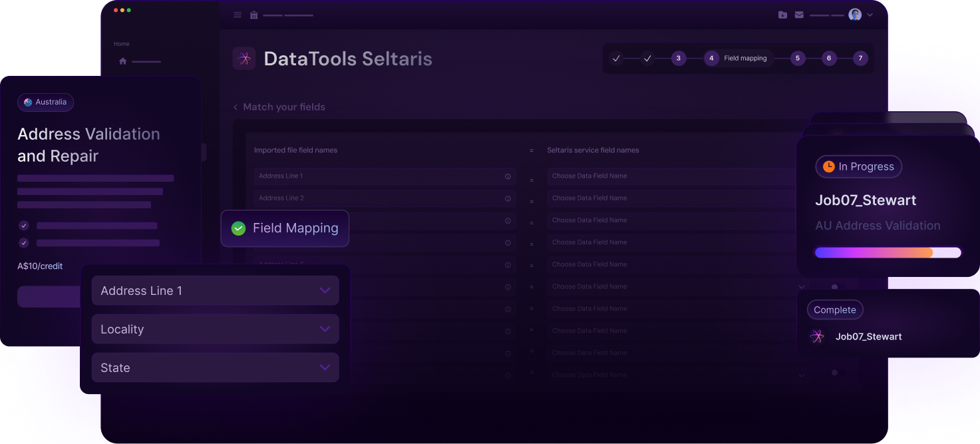Click the DataTools Seltaris logo icon
980x444 pixels.
(244, 59)
